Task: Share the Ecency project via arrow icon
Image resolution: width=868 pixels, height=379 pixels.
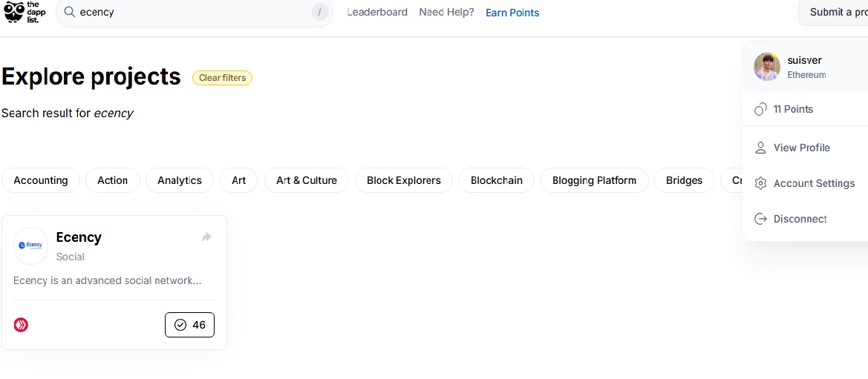Action: [206, 237]
